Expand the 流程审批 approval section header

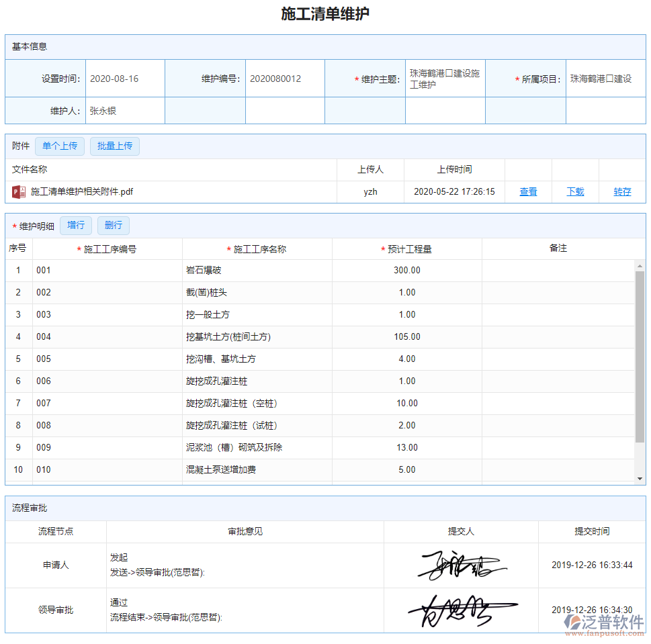28,508
